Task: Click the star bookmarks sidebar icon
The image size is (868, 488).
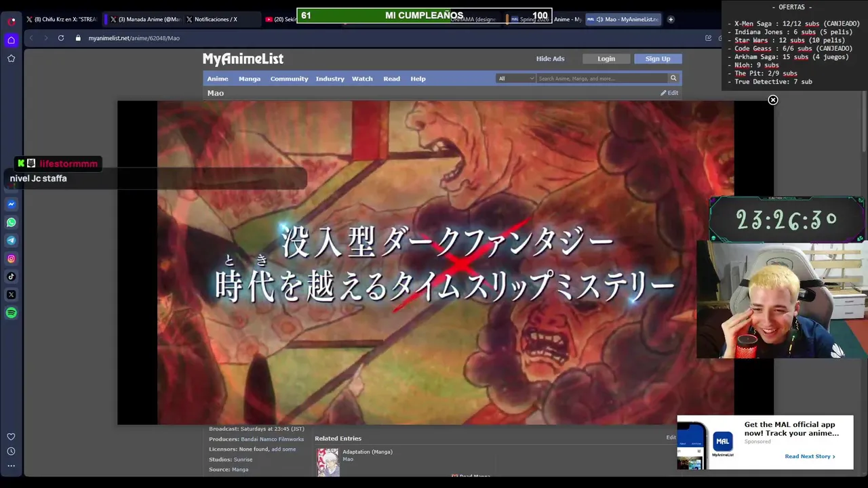Action: pyautogui.click(x=12, y=58)
